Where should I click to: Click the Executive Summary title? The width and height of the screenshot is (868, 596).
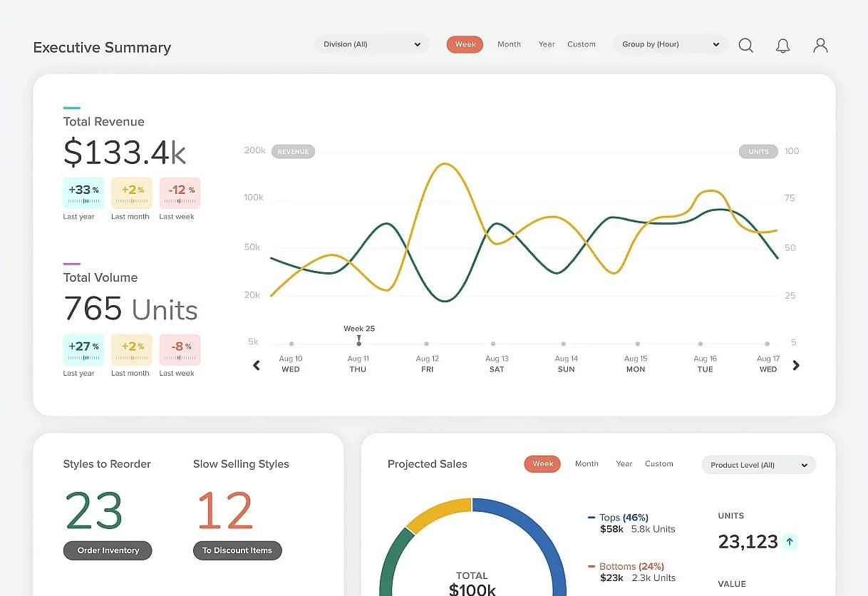tap(102, 48)
